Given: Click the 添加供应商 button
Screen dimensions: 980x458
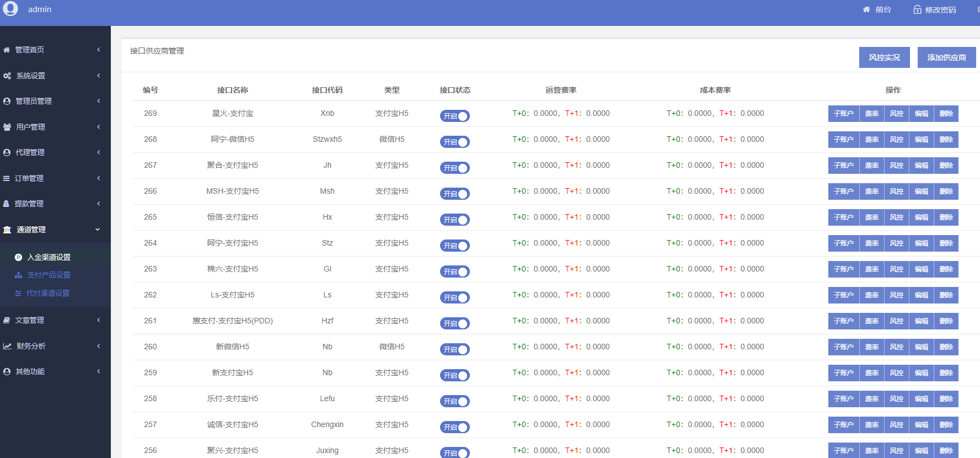Looking at the screenshot, I should [946, 57].
